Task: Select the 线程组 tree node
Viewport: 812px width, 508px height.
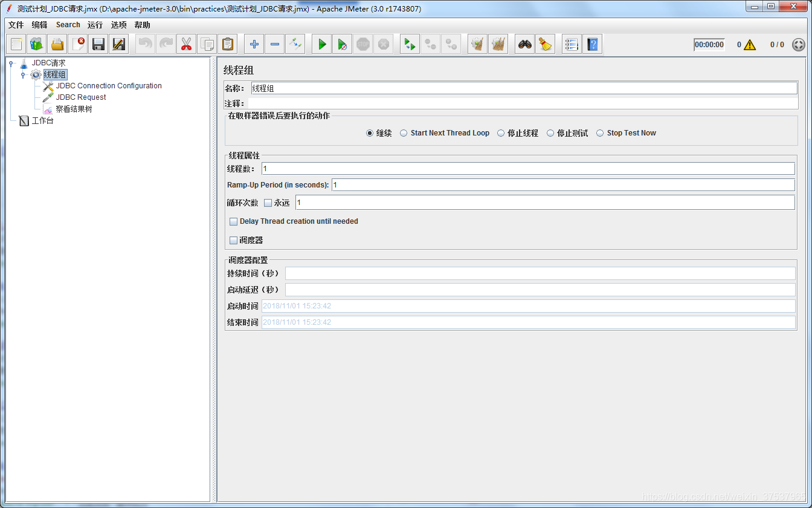Action: coord(55,75)
